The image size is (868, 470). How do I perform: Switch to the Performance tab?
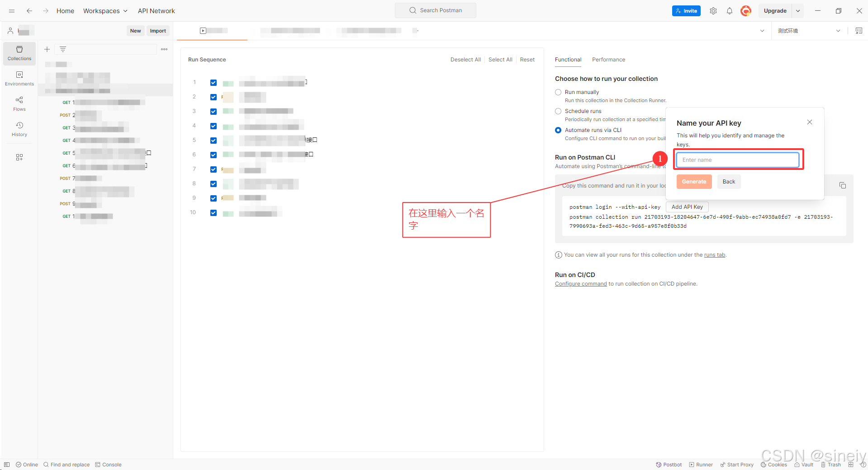(x=608, y=60)
